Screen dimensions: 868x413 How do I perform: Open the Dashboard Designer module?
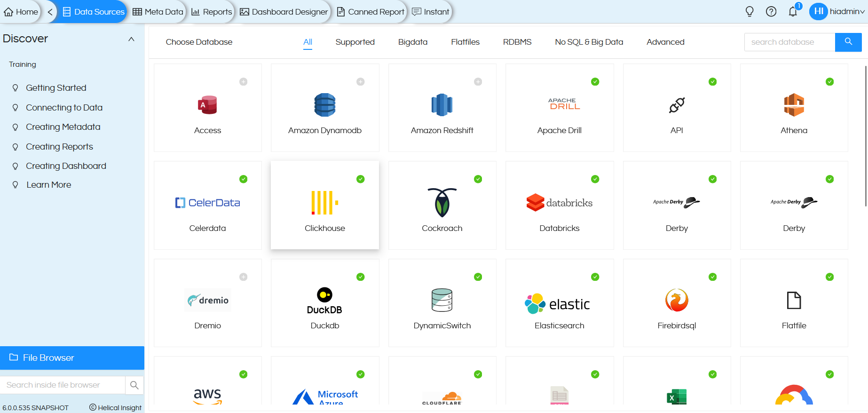284,12
